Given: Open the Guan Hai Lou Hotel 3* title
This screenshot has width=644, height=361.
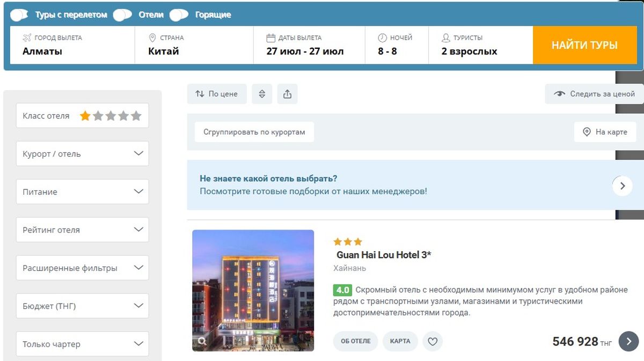Looking at the screenshot, I should pos(384,255).
